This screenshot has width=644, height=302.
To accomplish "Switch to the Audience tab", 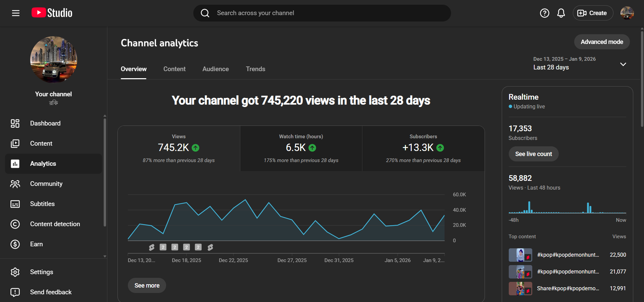I will coord(215,69).
